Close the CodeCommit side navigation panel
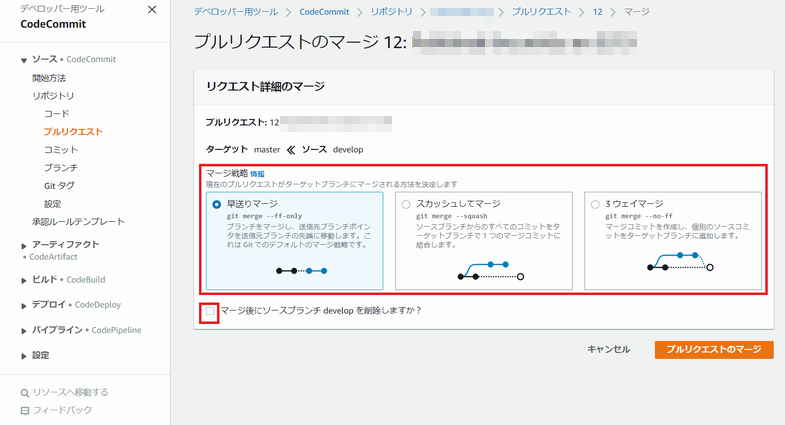The image size is (785, 425). [152, 10]
